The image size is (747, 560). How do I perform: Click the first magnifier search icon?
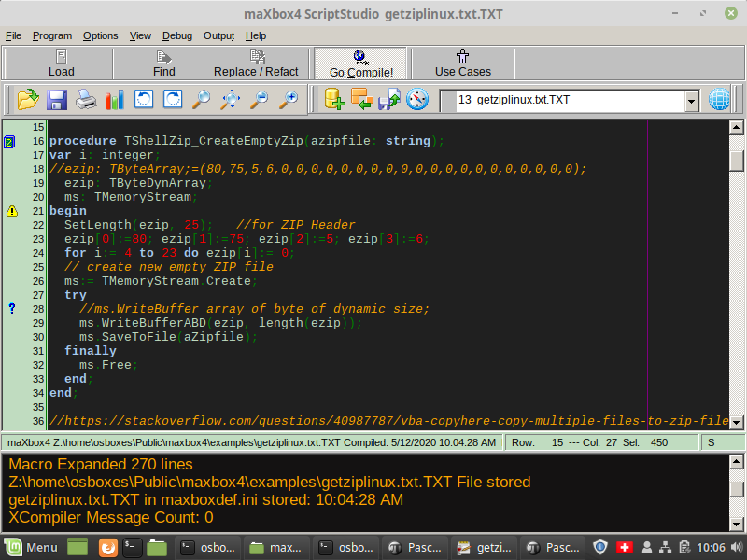[202, 99]
